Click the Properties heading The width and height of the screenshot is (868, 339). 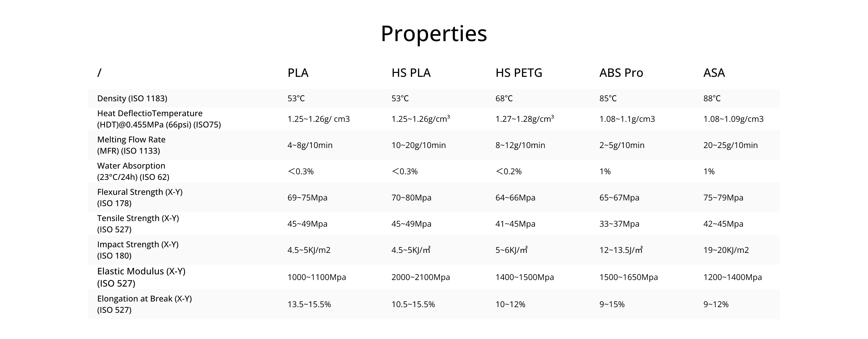click(x=434, y=33)
